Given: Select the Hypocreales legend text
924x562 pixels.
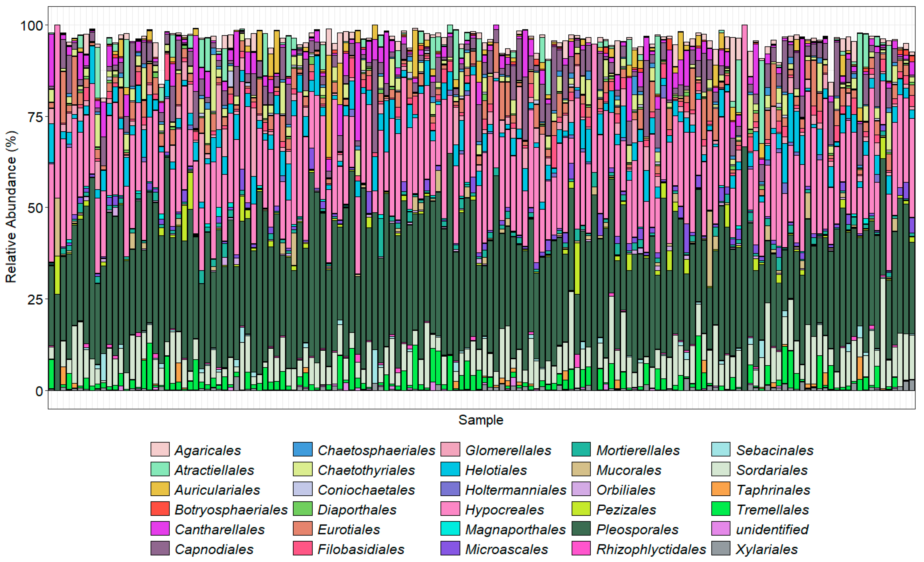Looking at the screenshot, I should click(504, 510).
